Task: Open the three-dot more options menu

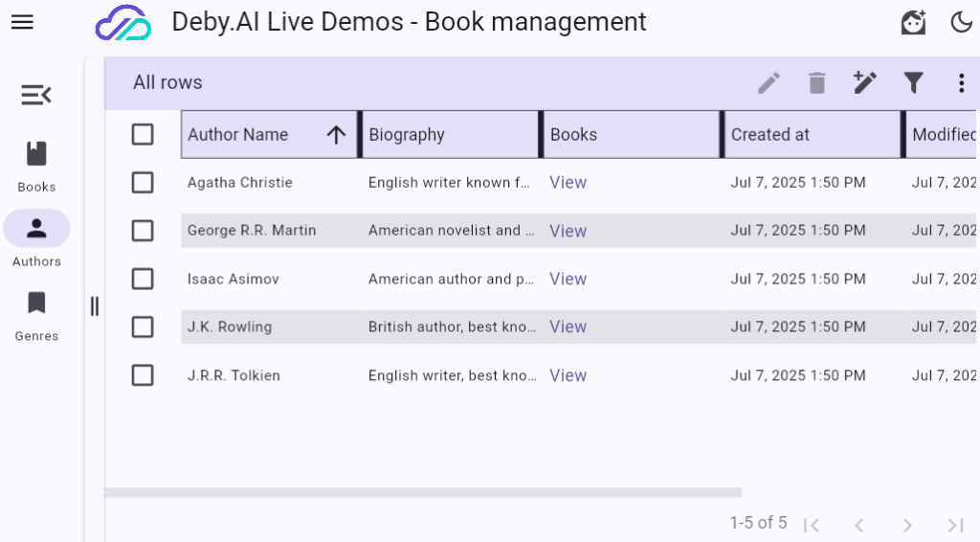Action: (x=961, y=83)
